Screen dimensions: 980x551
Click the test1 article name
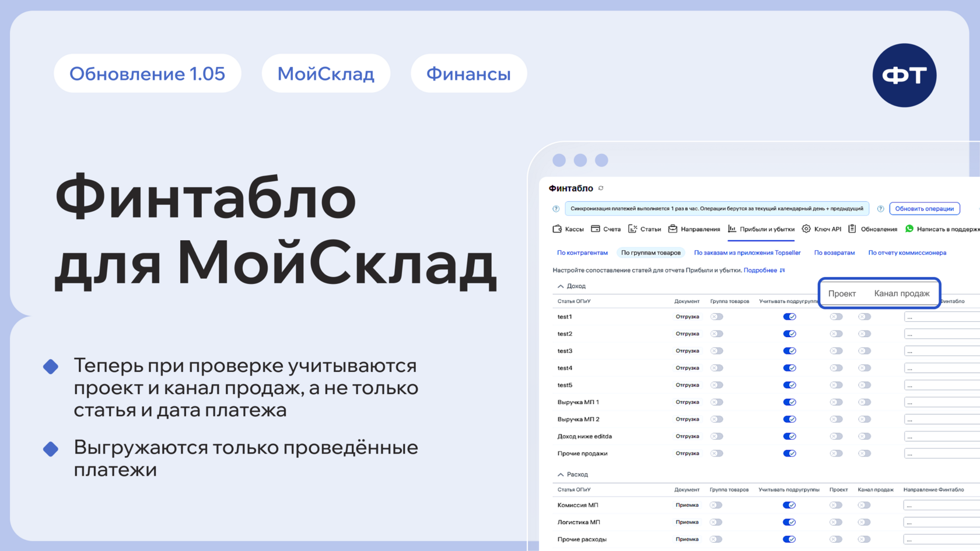click(x=565, y=317)
